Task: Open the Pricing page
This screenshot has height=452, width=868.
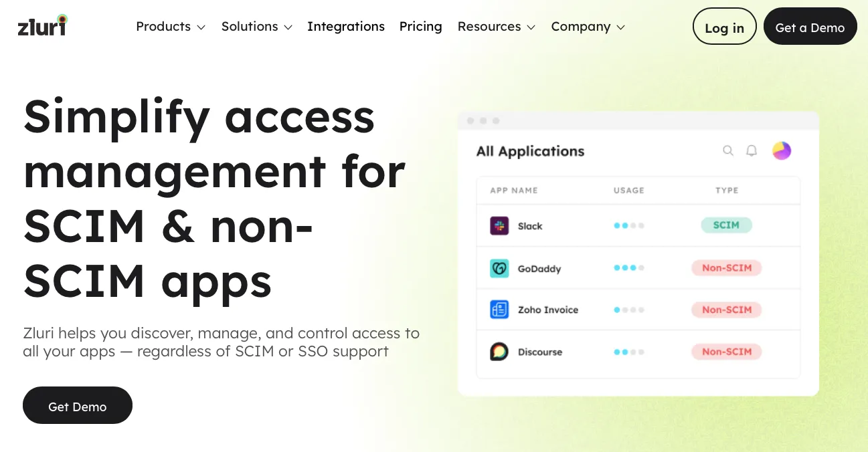Action: 421,27
